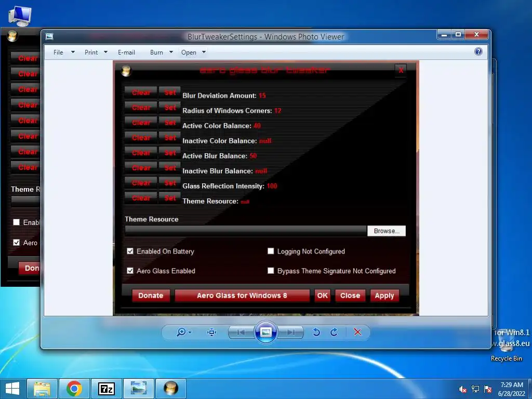Click Set for Blur Deviation Amount
This screenshot has width=532, height=399.
170,92
